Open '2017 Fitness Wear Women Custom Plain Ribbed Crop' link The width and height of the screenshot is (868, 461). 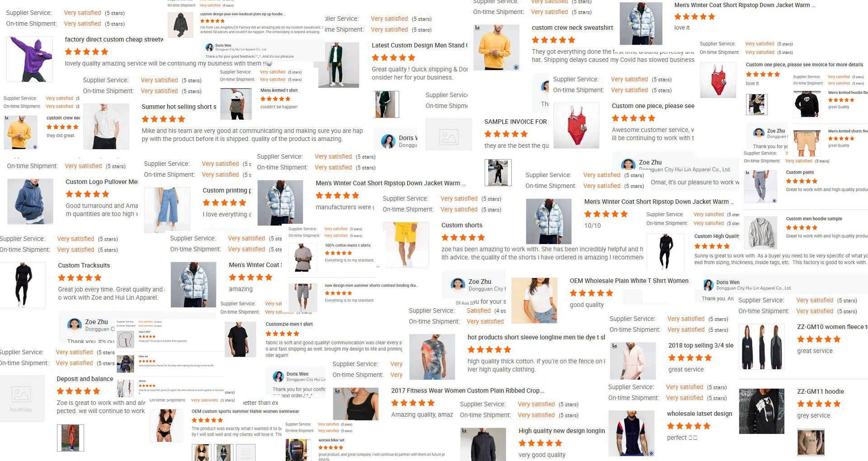coord(467,390)
